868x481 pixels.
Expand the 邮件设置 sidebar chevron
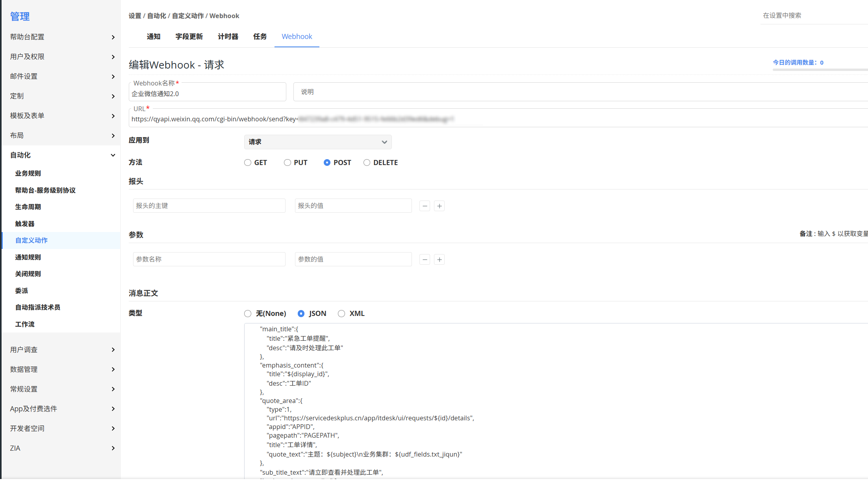point(113,76)
